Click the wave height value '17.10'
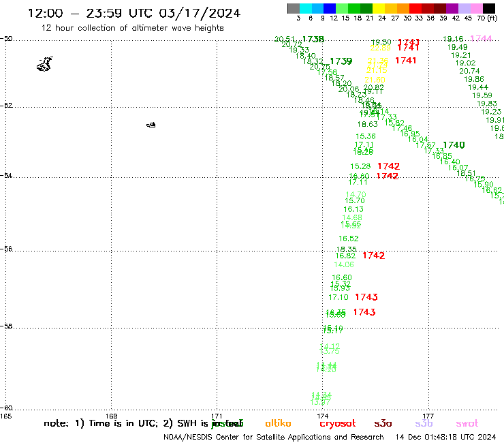 [x=338, y=297]
